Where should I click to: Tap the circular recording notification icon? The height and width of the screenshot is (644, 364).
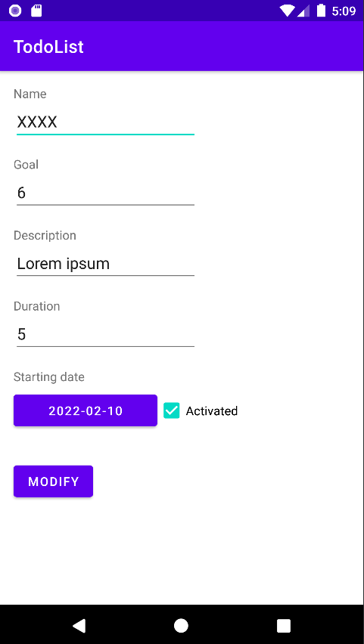(x=15, y=11)
